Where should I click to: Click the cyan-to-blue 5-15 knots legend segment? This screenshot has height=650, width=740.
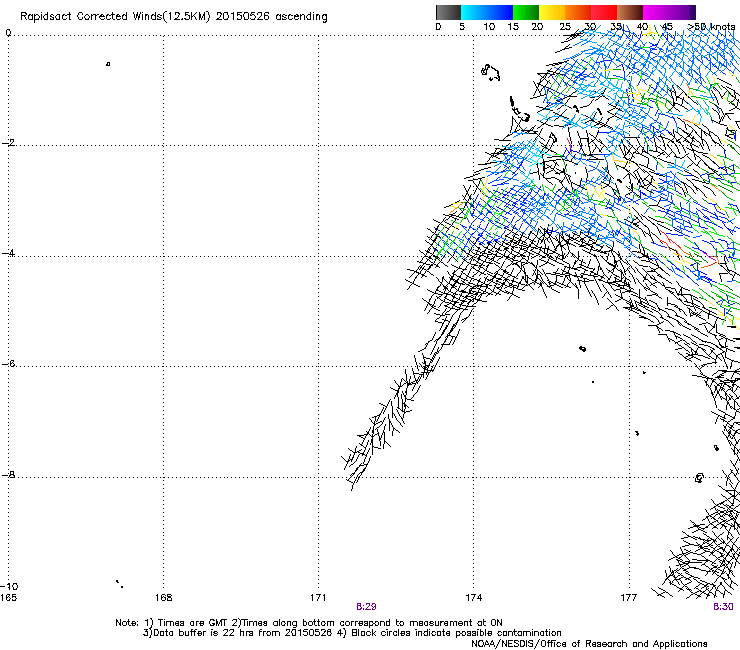(x=487, y=12)
